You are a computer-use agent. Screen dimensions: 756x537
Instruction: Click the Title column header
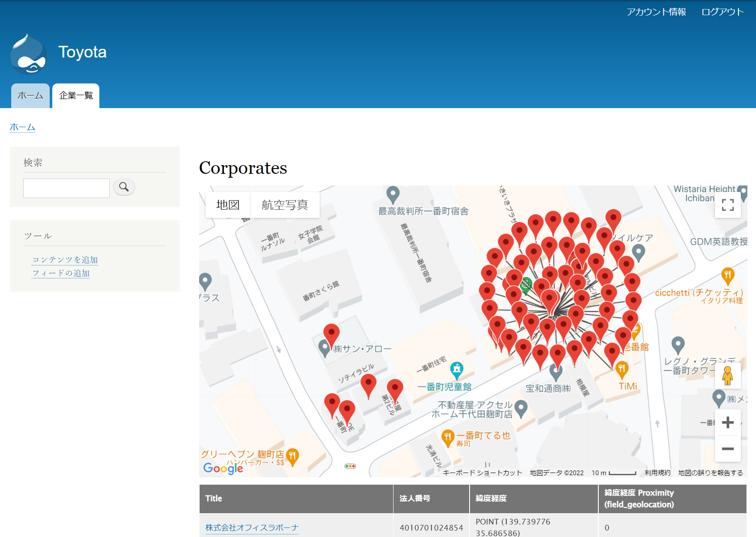[296, 499]
